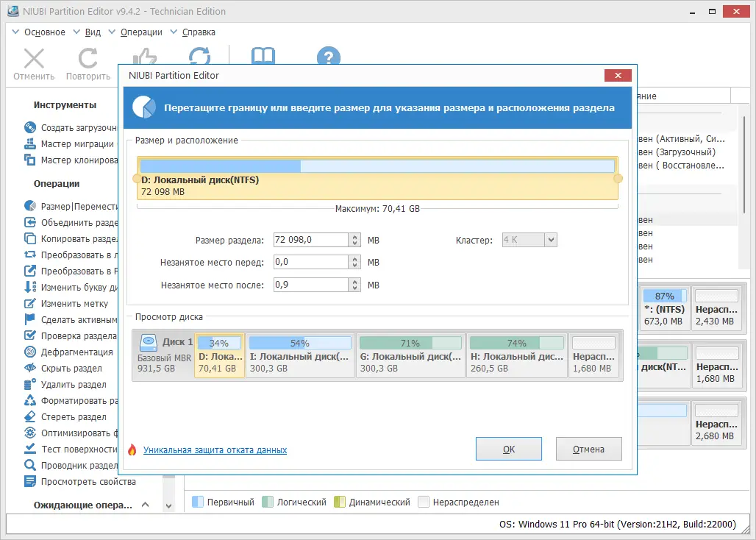The image size is (756, 540).
Task: Select G: Локальный диск 300,3 GB block
Action: 411,355
